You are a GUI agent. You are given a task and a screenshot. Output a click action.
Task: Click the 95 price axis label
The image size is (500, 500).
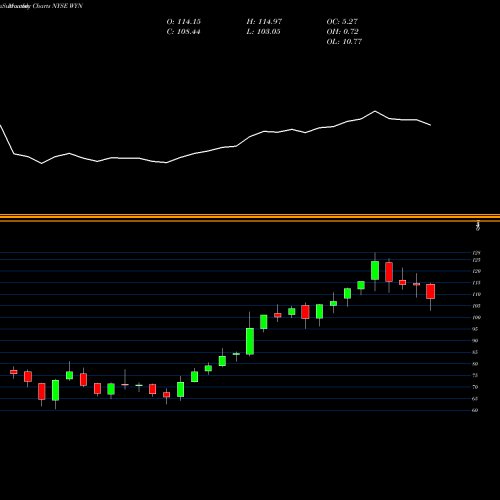click(x=475, y=329)
